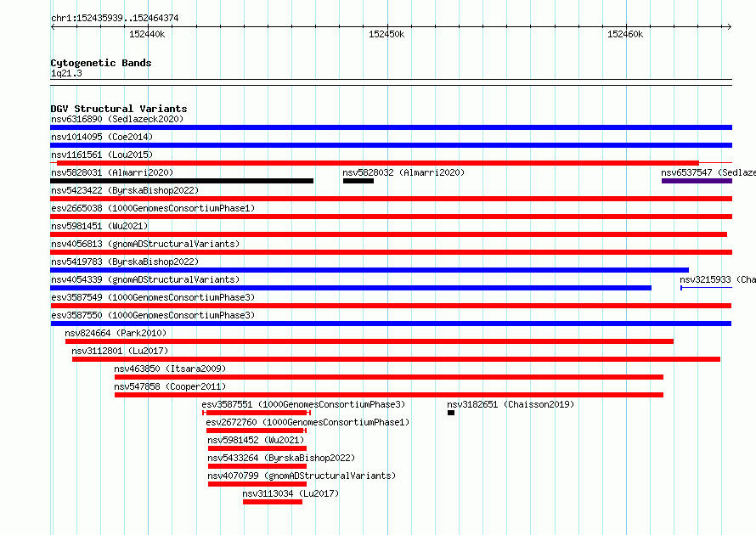Click the red bar for nsv547858 (Cooper2011)

click(x=388, y=395)
